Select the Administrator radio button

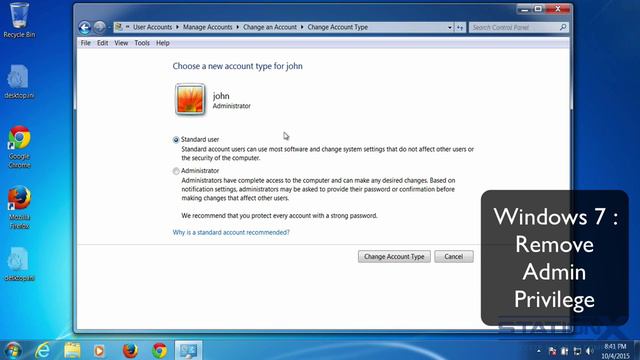pyautogui.click(x=176, y=171)
